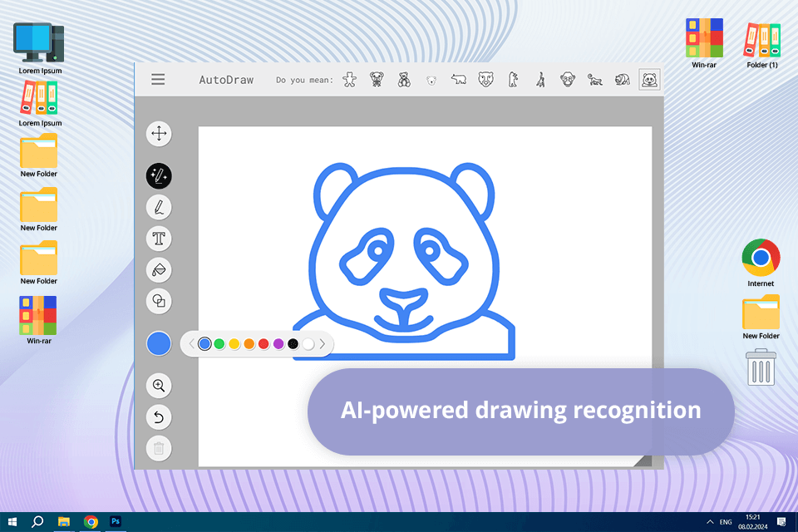Open the notification center icon

[781, 522]
